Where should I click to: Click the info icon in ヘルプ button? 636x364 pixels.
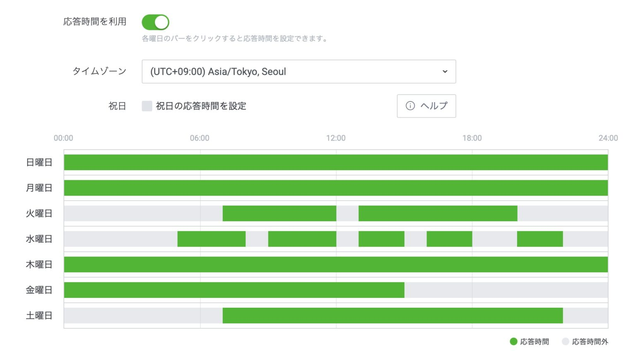tap(410, 106)
